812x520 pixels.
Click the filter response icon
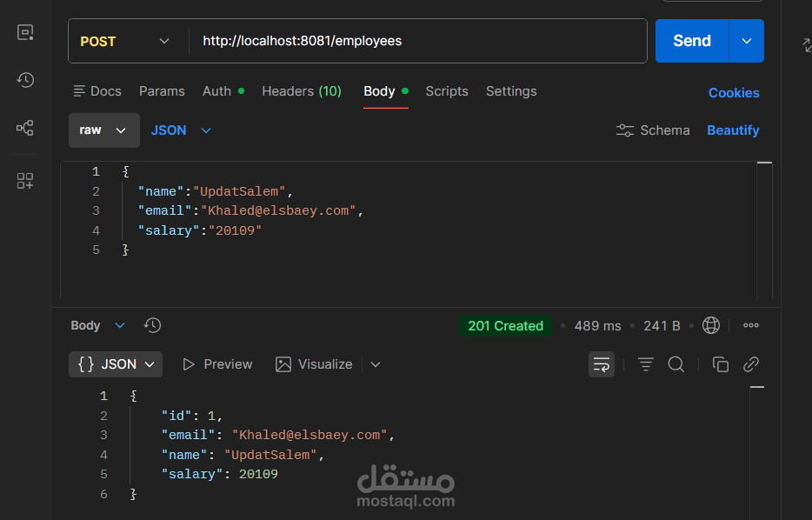click(x=645, y=364)
